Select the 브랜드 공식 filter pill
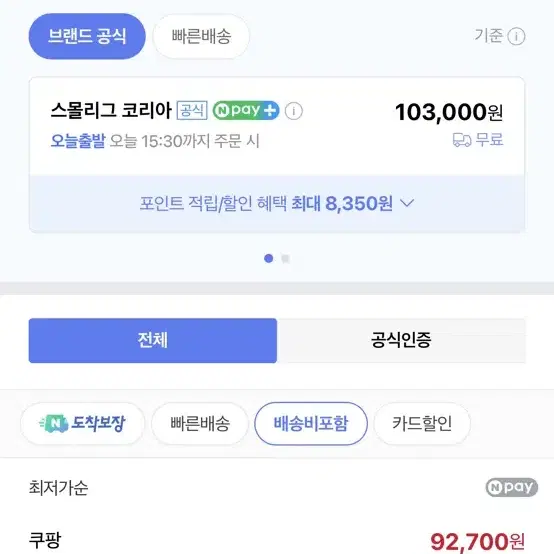554x554 pixels. pos(87,36)
